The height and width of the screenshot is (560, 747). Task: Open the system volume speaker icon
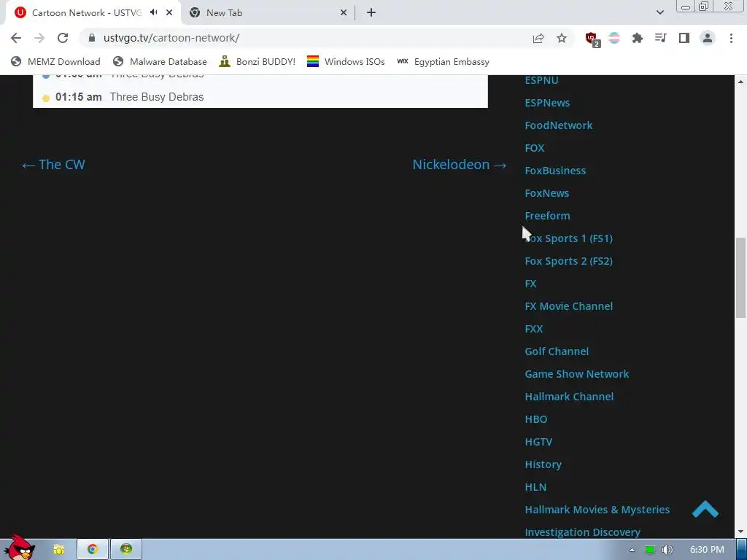[667, 550]
